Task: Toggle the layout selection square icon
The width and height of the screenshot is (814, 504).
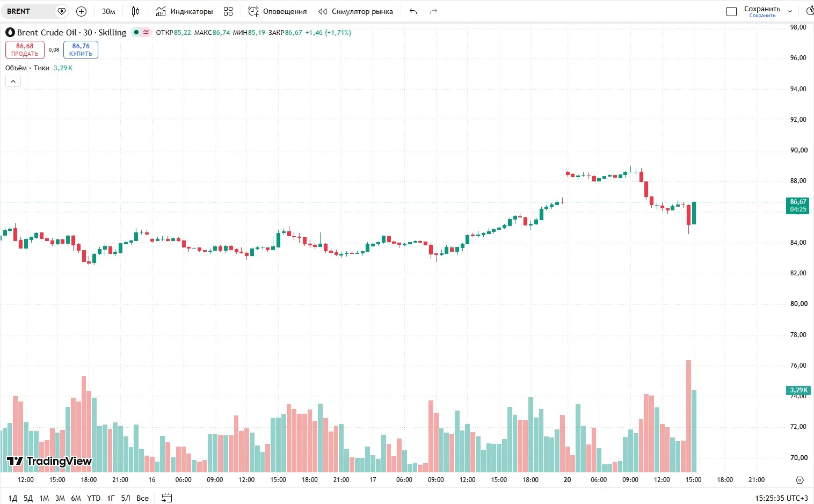Action: tap(731, 11)
